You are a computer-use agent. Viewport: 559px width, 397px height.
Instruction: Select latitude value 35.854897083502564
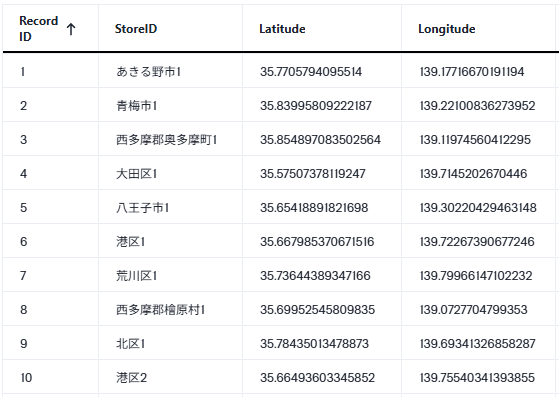tap(320, 140)
